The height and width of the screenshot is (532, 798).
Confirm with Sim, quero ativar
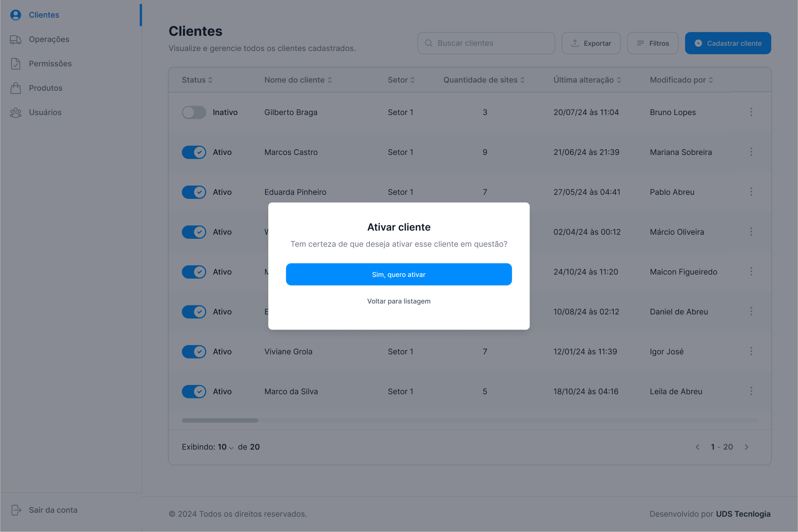[x=399, y=274]
